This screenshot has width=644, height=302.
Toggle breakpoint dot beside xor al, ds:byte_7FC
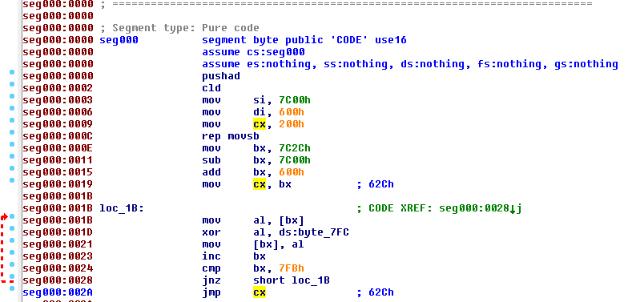pyautogui.click(x=12, y=228)
